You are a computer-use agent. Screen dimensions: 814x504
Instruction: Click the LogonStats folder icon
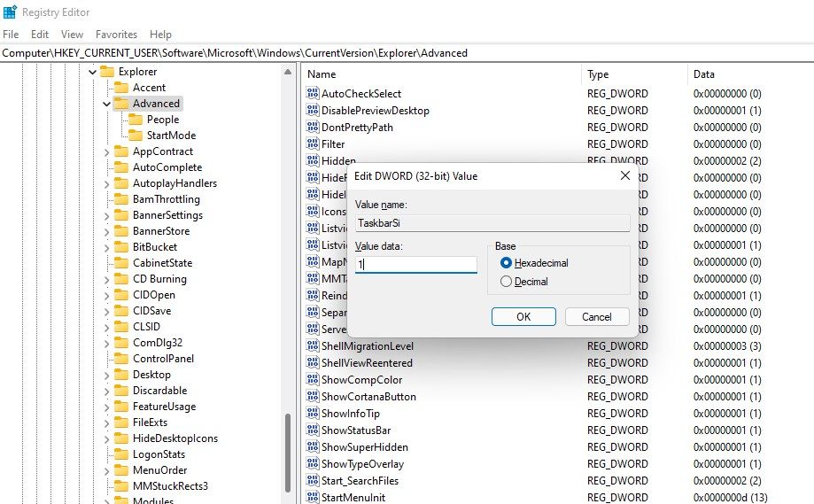tap(121, 454)
